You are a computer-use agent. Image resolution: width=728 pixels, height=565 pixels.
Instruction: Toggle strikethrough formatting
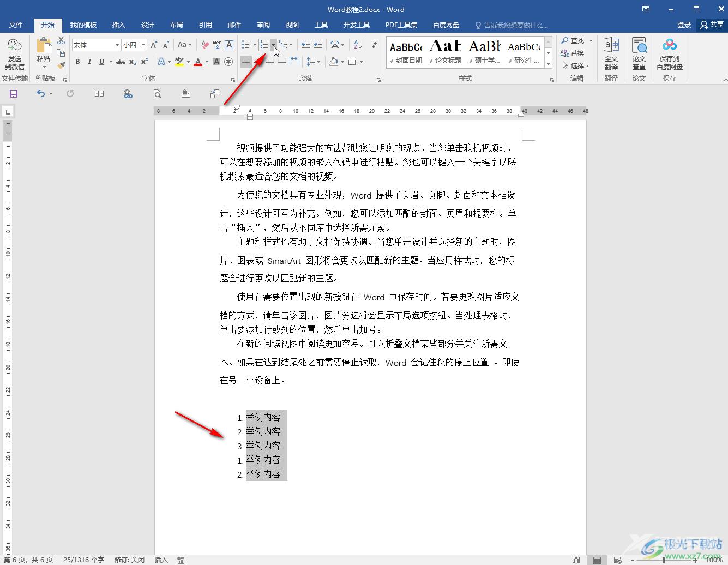click(x=121, y=62)
